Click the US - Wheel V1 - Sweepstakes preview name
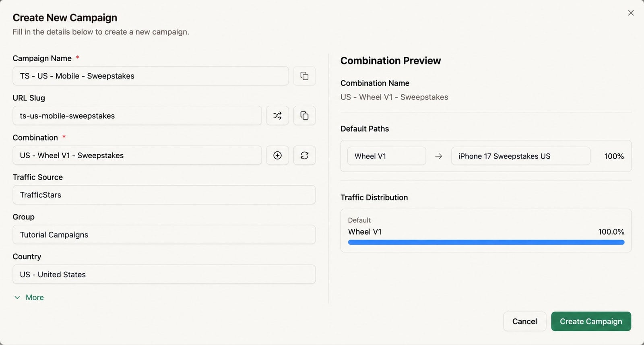 tap(394, 97)
